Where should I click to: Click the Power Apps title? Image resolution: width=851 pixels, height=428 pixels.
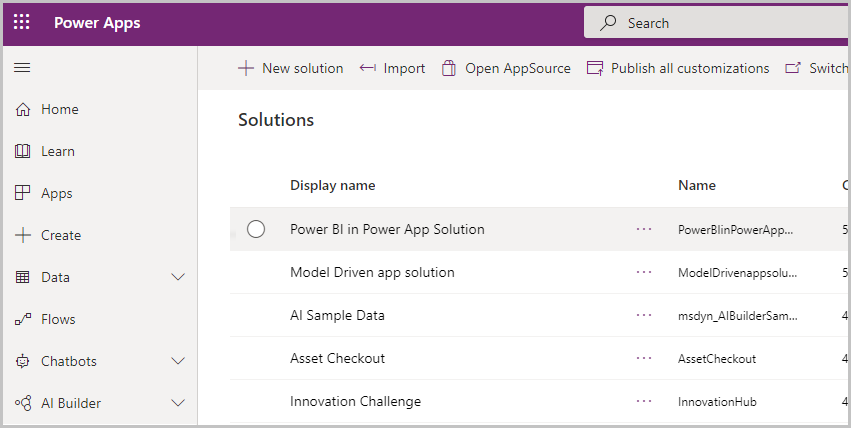[x=97, y=23]
